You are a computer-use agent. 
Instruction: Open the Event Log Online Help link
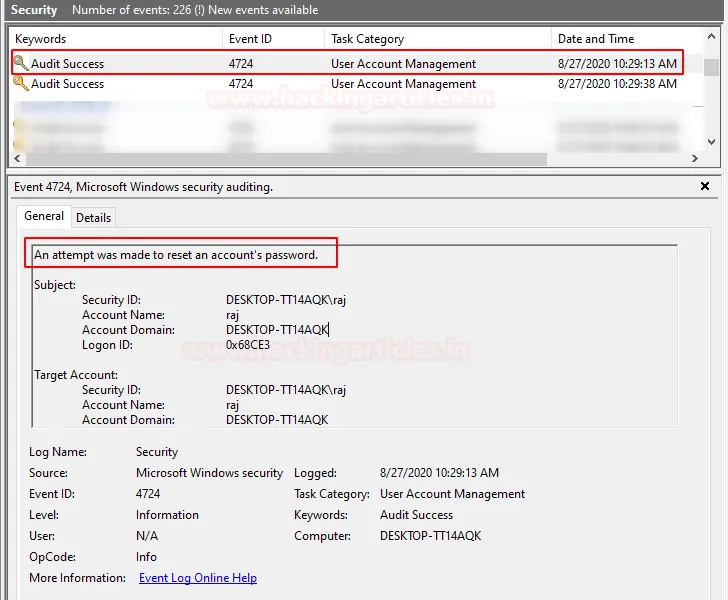point(198,578)
